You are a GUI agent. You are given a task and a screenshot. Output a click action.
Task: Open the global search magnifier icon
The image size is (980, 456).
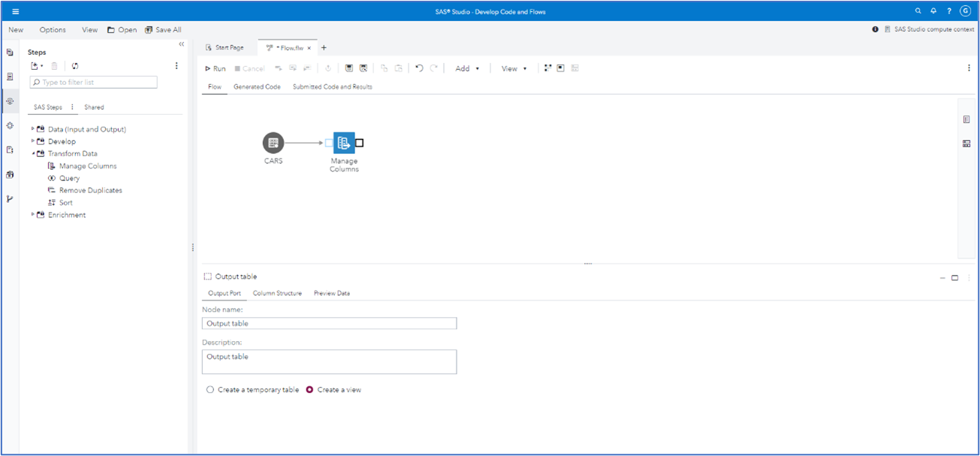tap(918, 11)
